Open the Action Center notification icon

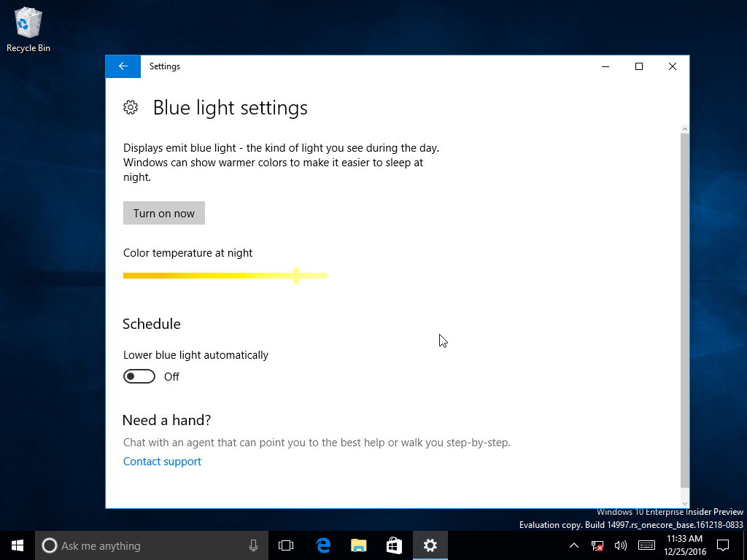pyautogui.click(x=723, y=545)
